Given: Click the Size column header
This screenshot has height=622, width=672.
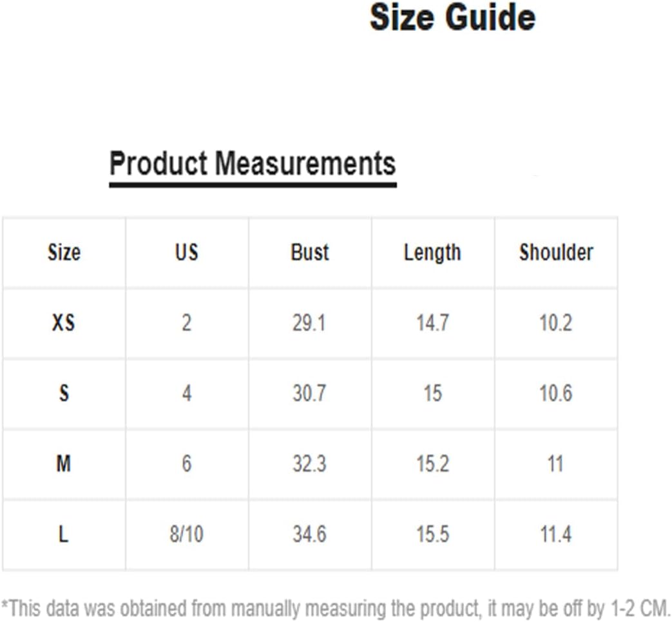Looking at the screenshot, I should (64, 252).
